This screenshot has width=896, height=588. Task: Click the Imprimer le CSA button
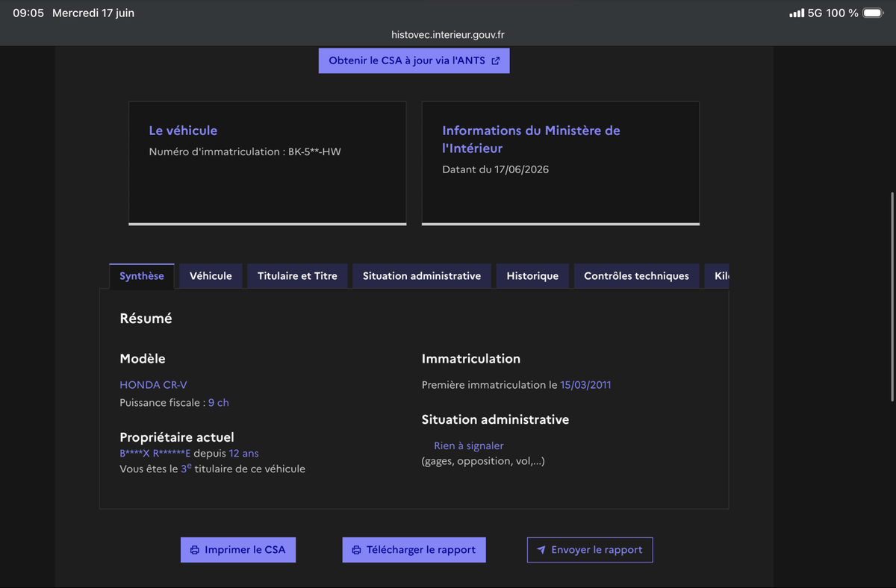pos(238,550)
